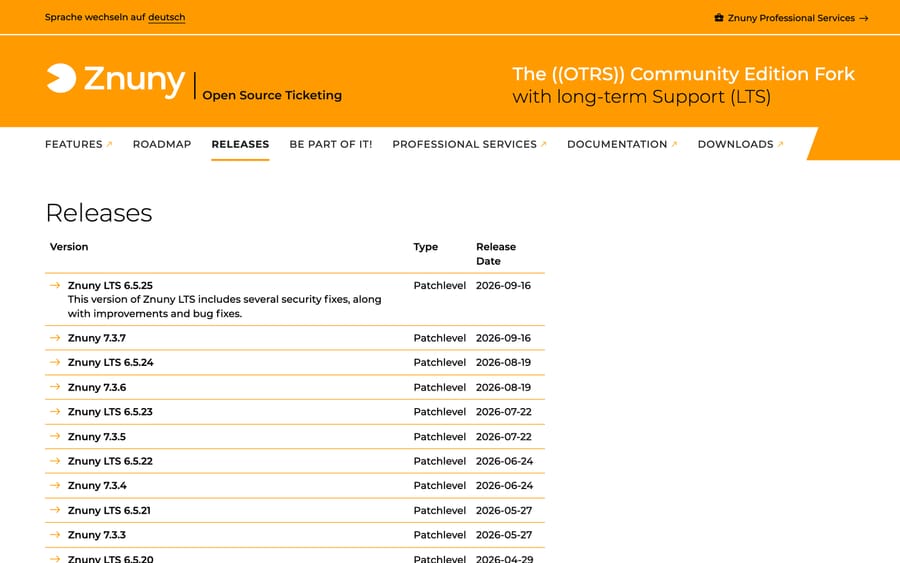Viewport: 900px width, 563px height.
Task: Click the arrow icon beside Znuny 7.3.3
Action: pos(55,535)
